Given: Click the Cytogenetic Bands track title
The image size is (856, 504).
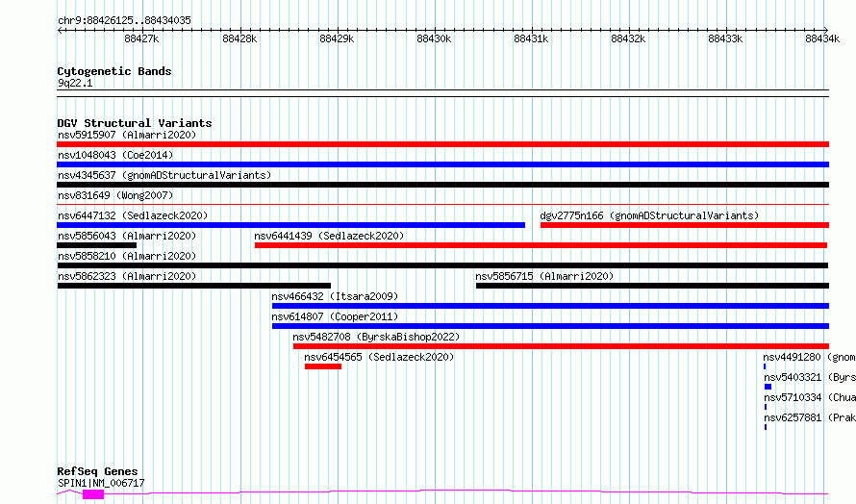Looking at the screenshot, I should (114, 71).
